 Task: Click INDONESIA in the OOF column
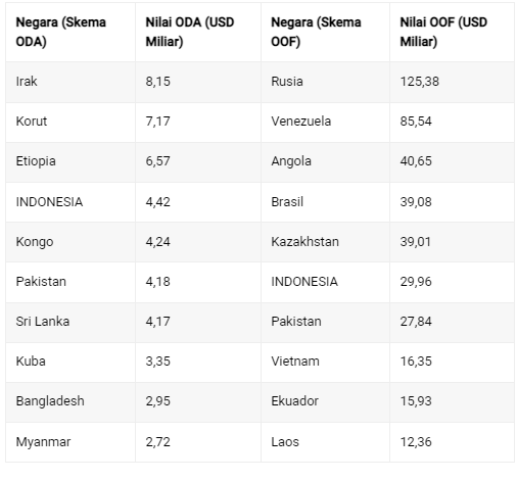coord(304,282)
